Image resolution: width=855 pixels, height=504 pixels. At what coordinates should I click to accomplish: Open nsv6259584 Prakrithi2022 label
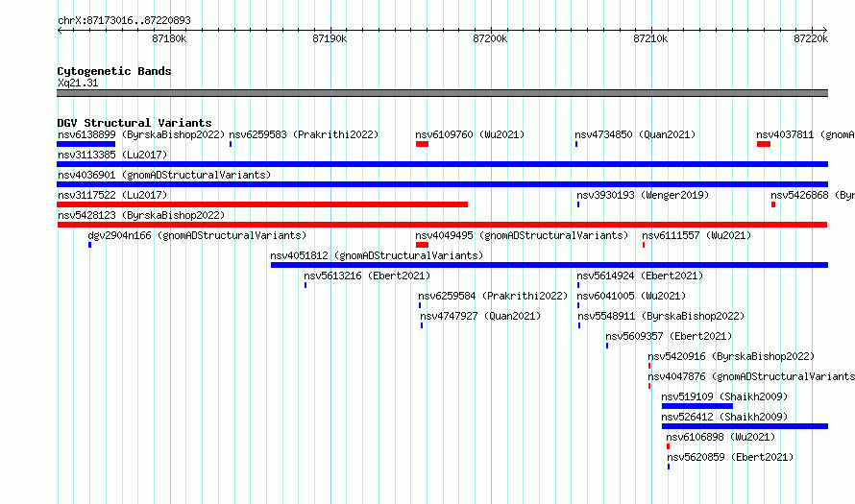click(x=493, y=296)
